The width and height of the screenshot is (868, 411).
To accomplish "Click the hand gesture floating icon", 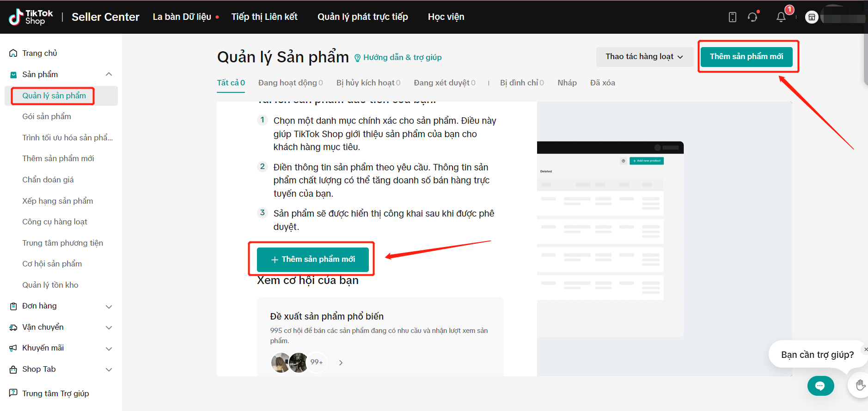I will click(x=860, y=385).
